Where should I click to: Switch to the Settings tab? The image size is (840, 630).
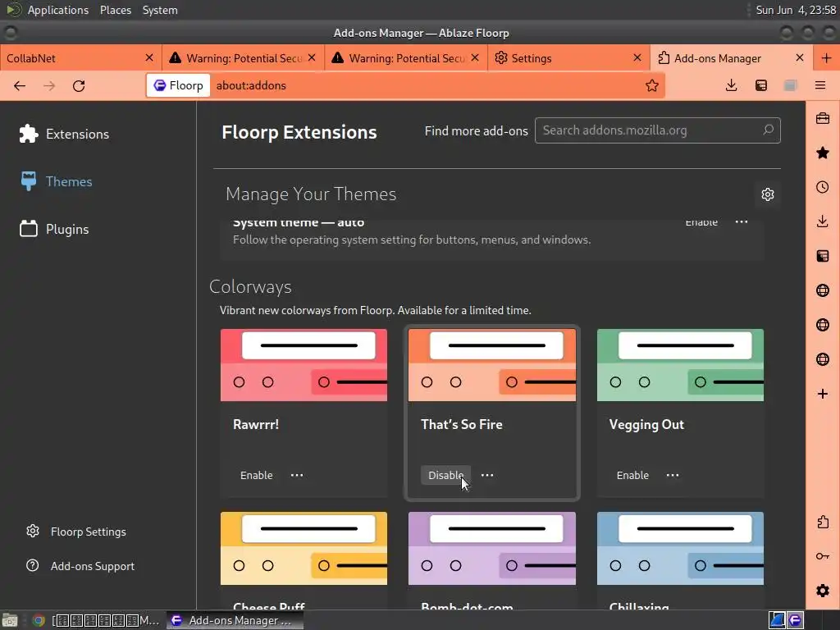[568, 58]
